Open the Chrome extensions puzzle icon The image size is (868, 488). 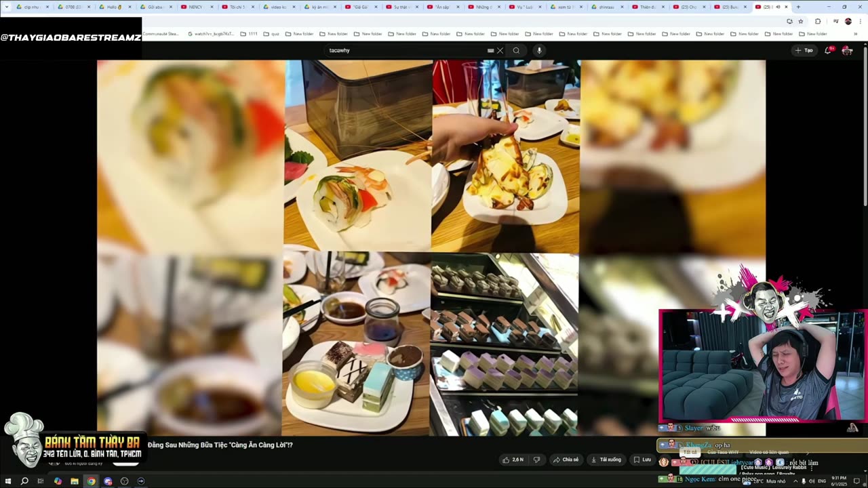click(x=818, y=21)
